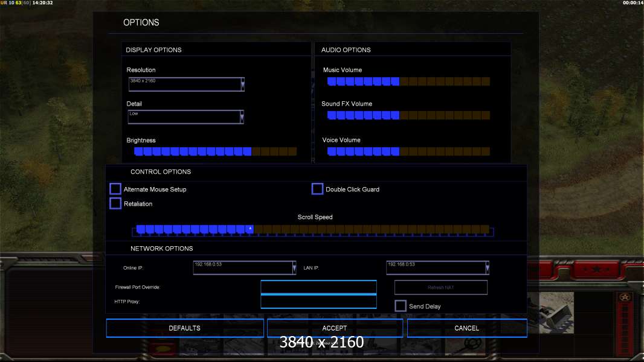Click the Online IP combo box field

pyautogui.click(x=245, y=268)
